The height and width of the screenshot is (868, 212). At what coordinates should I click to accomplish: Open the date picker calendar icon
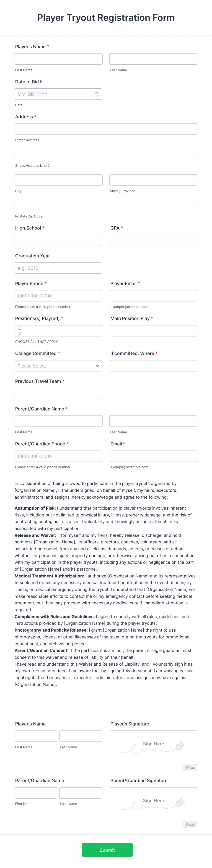pos(97,94)
